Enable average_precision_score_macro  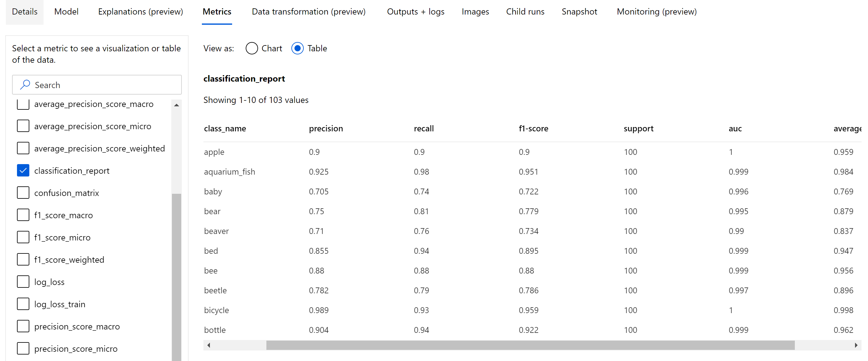point(22,104)
